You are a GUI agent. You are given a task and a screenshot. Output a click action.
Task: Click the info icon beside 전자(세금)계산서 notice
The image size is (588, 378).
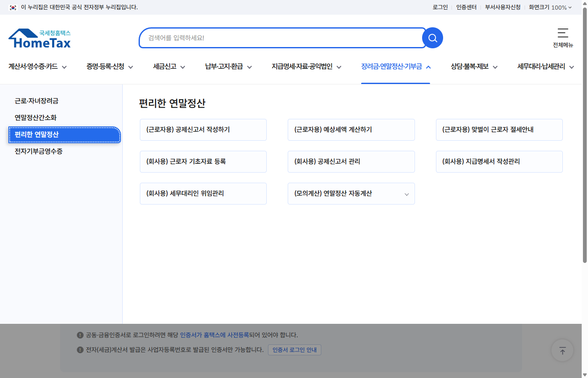(79, 349)
